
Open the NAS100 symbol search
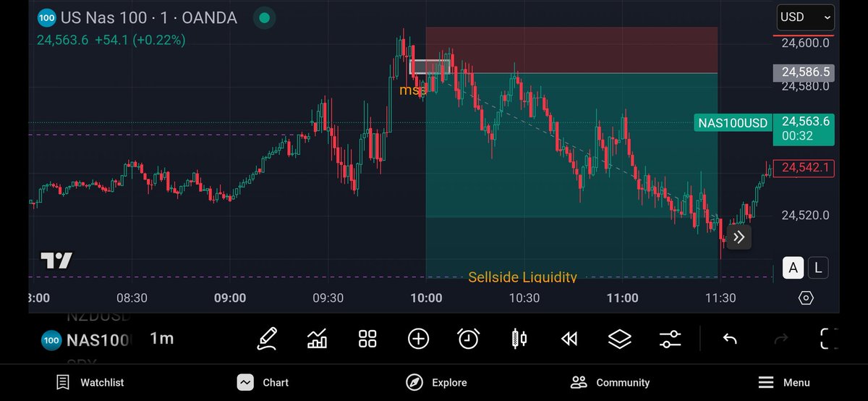tap(98, 339)
